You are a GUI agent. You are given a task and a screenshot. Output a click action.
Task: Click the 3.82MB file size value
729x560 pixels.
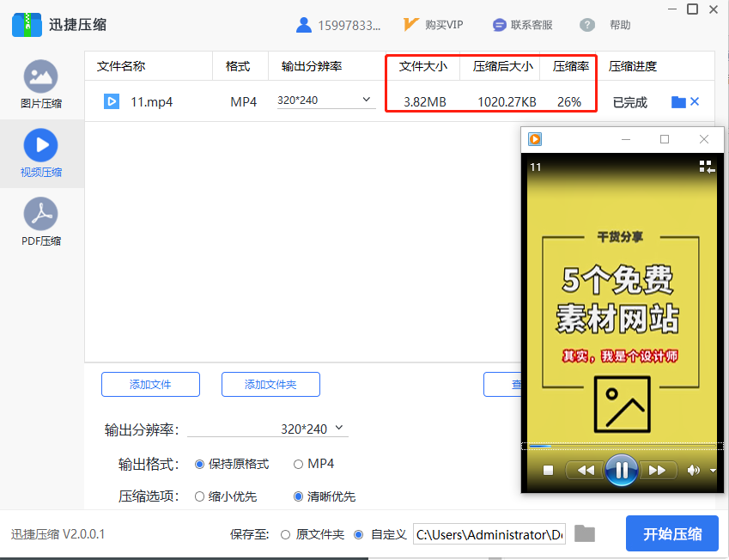(424, 102)
